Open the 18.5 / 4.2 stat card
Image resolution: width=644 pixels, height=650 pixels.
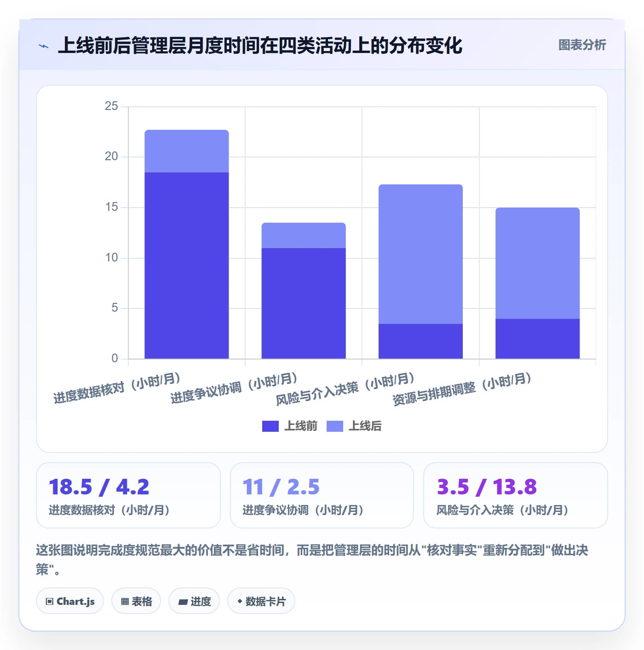click(128, 495)
